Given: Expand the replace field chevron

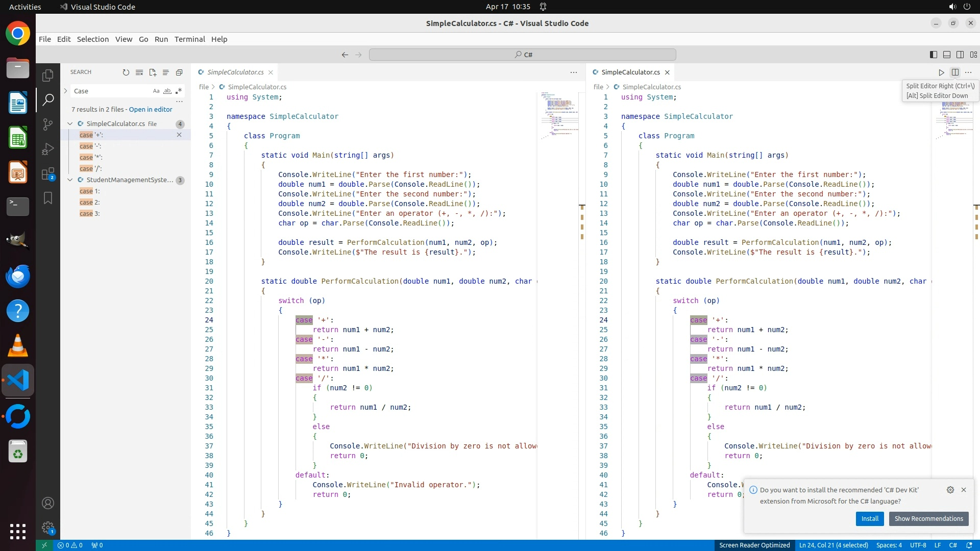Looking at the screenshot, I should tap(66, 91).
